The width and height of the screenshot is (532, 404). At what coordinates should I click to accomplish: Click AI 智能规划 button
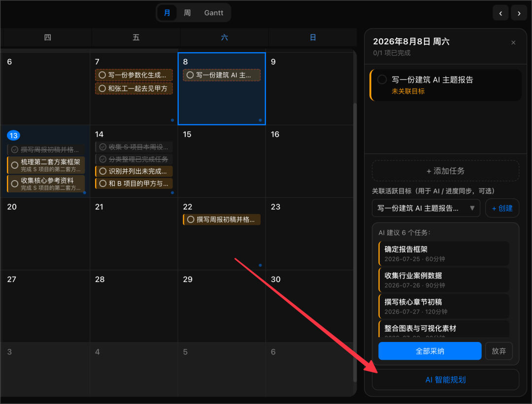(x=445, y=379)
